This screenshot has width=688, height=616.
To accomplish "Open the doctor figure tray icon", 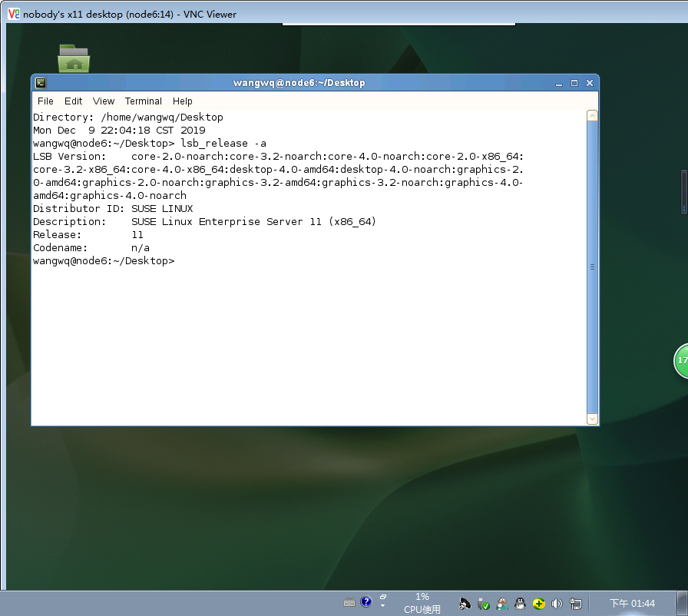I will coord(502,604).
